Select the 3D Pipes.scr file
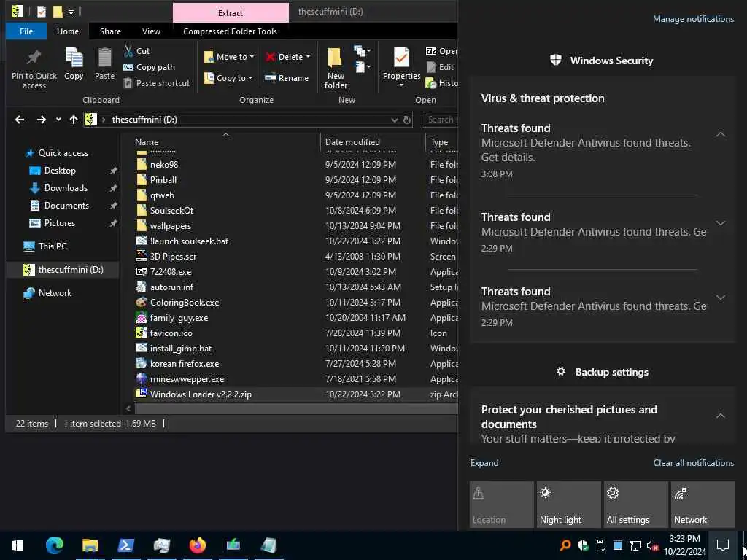747x560 pixels. coord(173,256)
